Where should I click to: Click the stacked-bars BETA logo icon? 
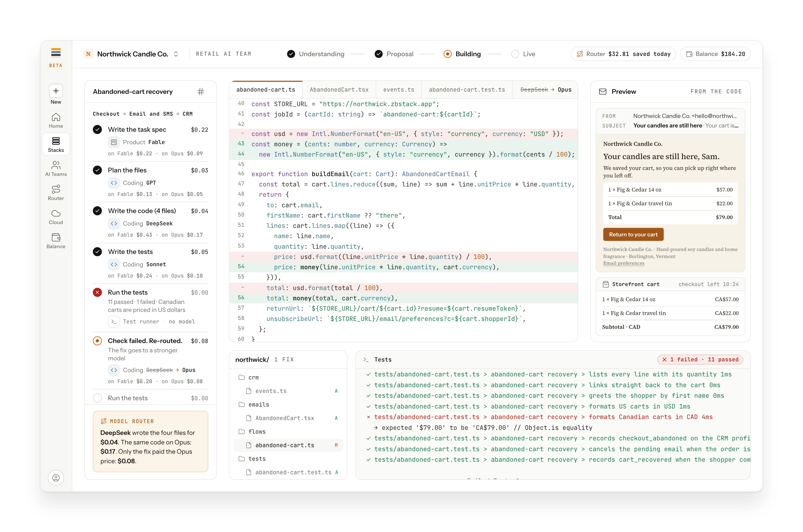coord(56,53)
